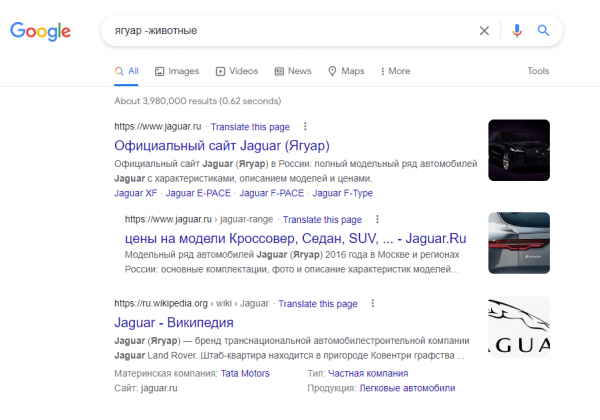Open the Jaguar F-PACE sitelink
The width and height of the screenshot is (600, 420).
[x=272, y=193]
